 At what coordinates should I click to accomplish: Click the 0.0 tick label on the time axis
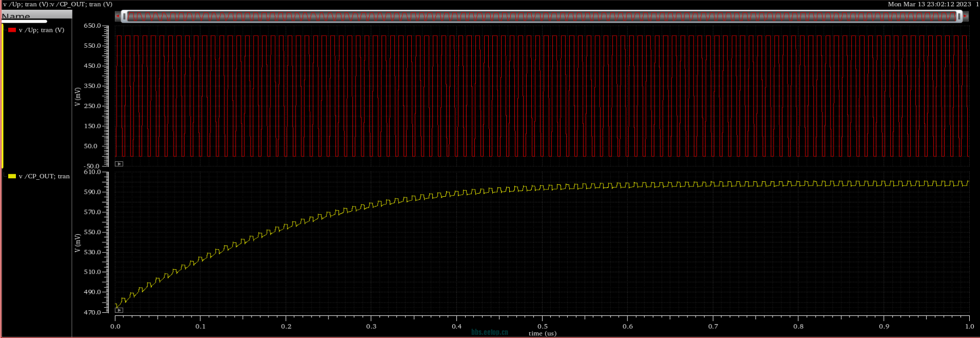[x=116, y=326]
